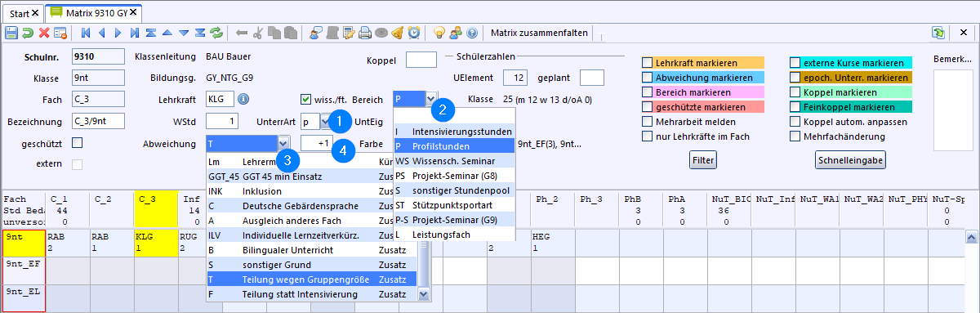This screenshot has width=980, height=313.
Task: Tick Lehrkraft markieren checkbox
Action: click(648, 63)
